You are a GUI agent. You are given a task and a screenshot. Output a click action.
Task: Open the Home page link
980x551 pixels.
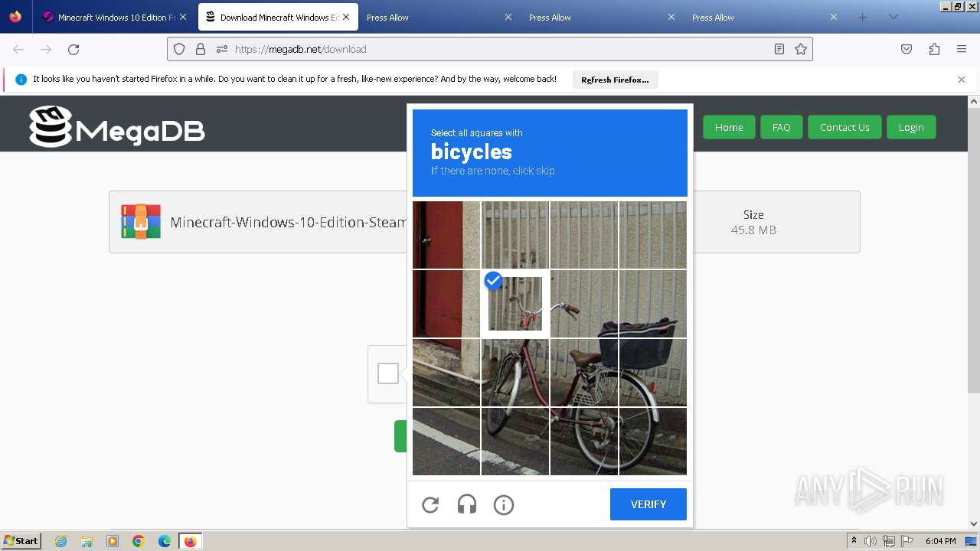(x=729, y=127)
